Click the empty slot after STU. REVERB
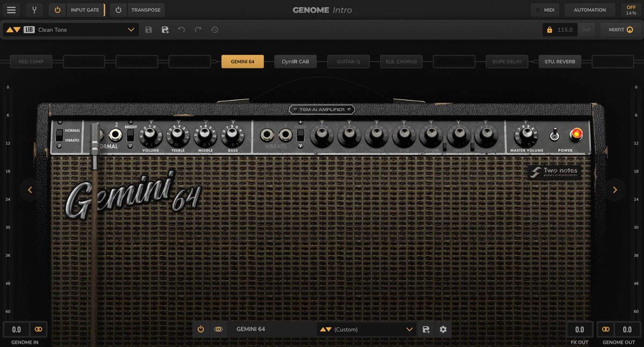This screenshot has height=347, width=644. coord(612,62)
